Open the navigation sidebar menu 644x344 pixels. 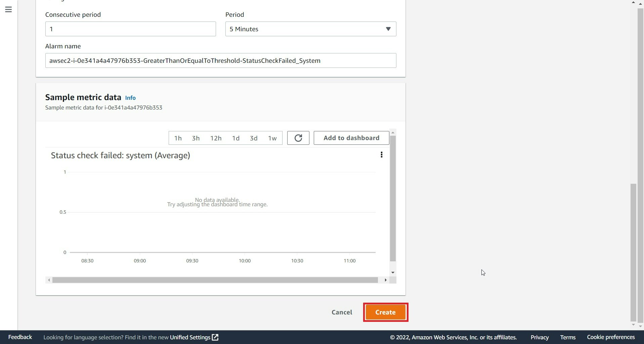[8, 9]
